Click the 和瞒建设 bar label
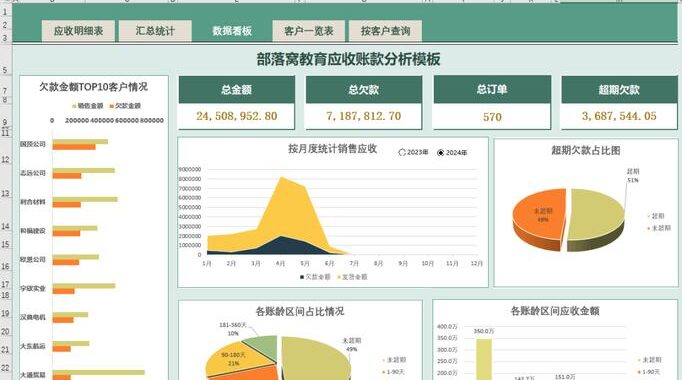Viewport: 682px width, 380px height. click(x=33, y=231)
